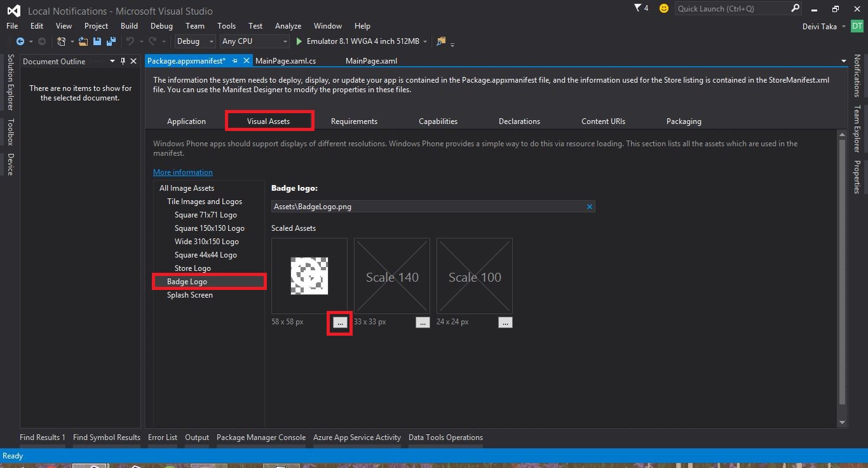Switch to the MainPage.xaml.cs tab

[x=285, y=61]
